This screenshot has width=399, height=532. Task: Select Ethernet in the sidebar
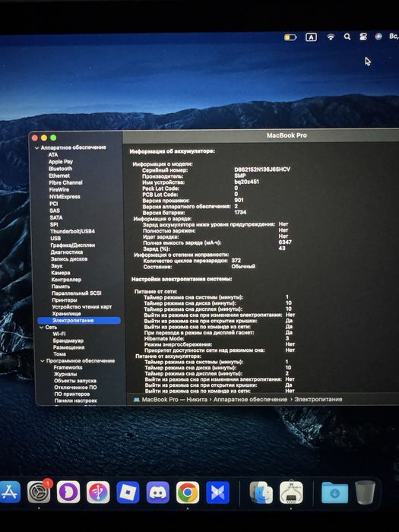(59, 176)
